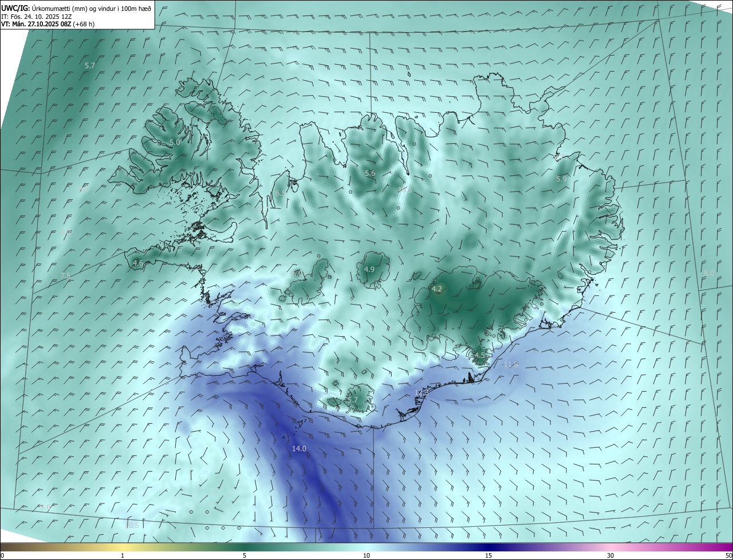Click the 12.3 value on the south coast

pos(421,393)
